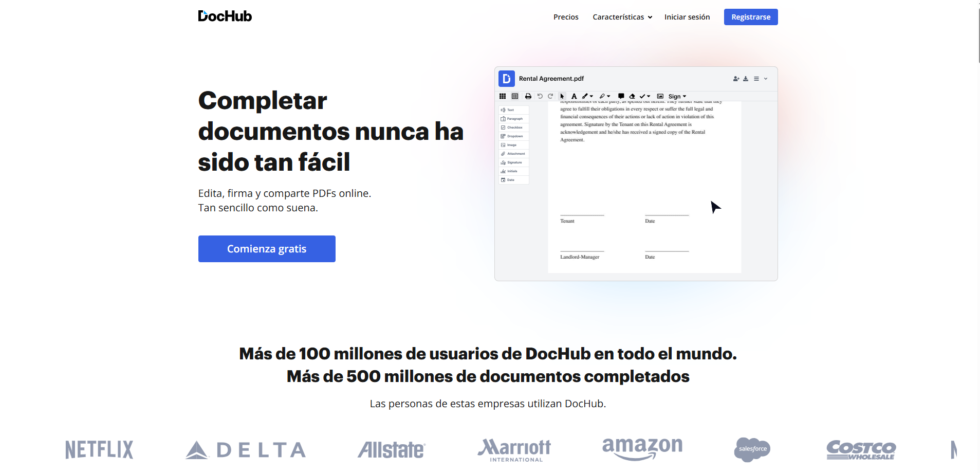Expand the chevron next to hamburger menu
Image resolution: width=980 pixels, height=473 pixels.
pos(766,79)
